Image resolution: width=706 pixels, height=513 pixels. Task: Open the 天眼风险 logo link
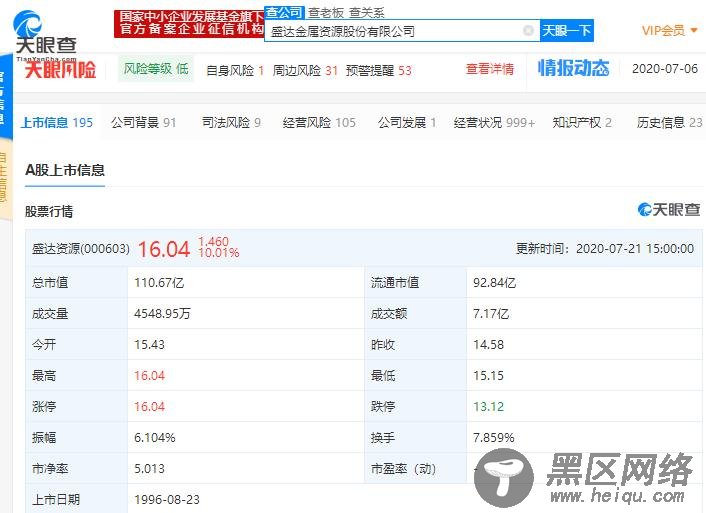click(x=60, y=70)
